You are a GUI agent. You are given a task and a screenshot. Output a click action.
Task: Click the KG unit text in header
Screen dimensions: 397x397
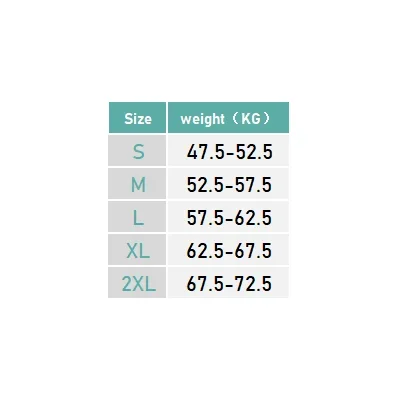[251, 118]
